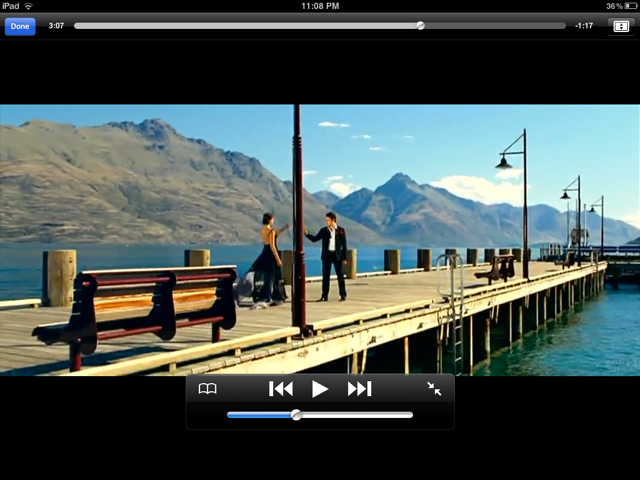Click the battery indicator icon
Screen dimensions: 640x480
click(630, 6)
